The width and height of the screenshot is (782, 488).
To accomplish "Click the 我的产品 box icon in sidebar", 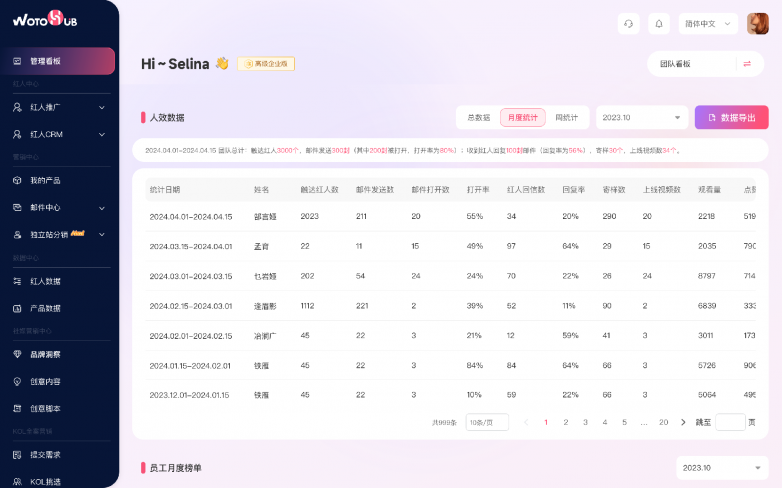I will point(17,180).
